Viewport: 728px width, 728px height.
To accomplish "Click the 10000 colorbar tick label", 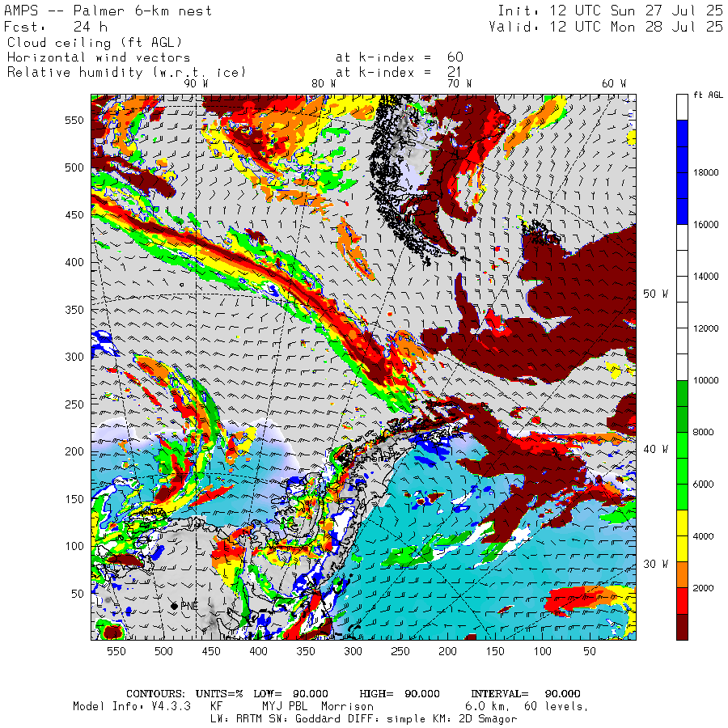I will tap(705, 381).
